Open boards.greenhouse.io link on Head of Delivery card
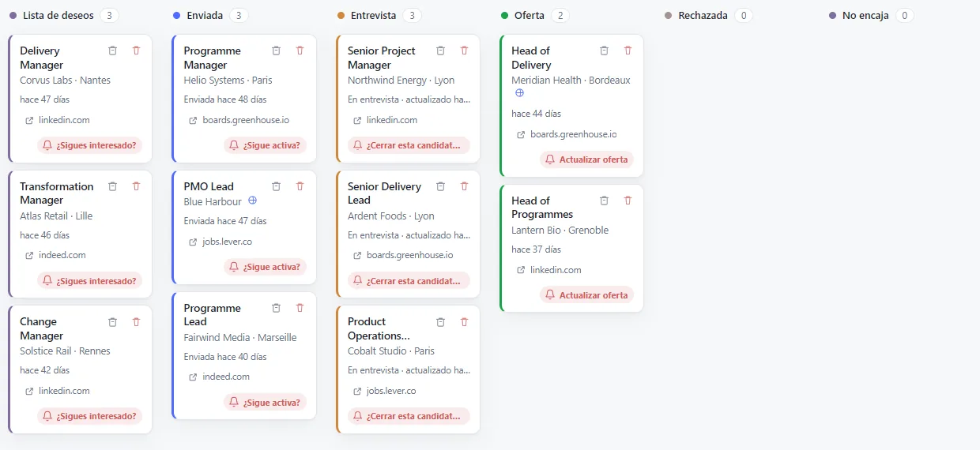The image size is (980, 450). click(567, 134)
